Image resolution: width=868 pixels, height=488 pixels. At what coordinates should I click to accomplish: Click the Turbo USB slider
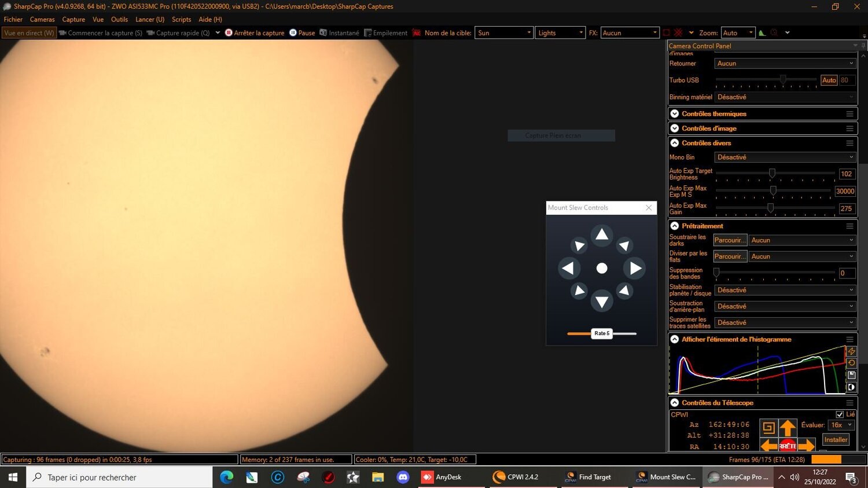(766, 80)
